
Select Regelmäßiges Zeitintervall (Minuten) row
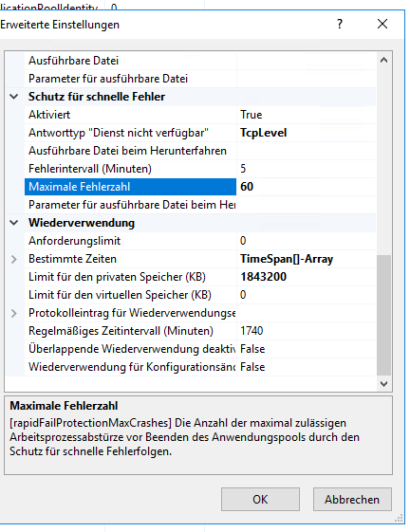tap(200, 331)
